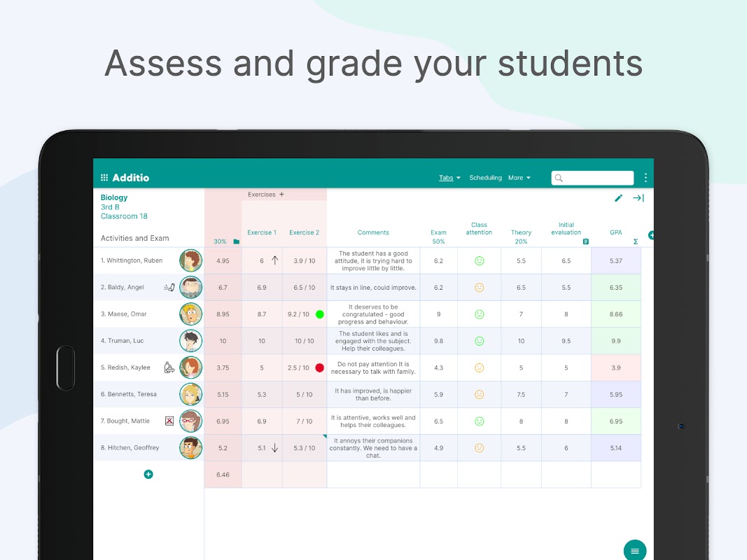The width and height of the screenshot is (747, 560).
Task: Click the Theory 20% column header
Action: coord(521,237)
